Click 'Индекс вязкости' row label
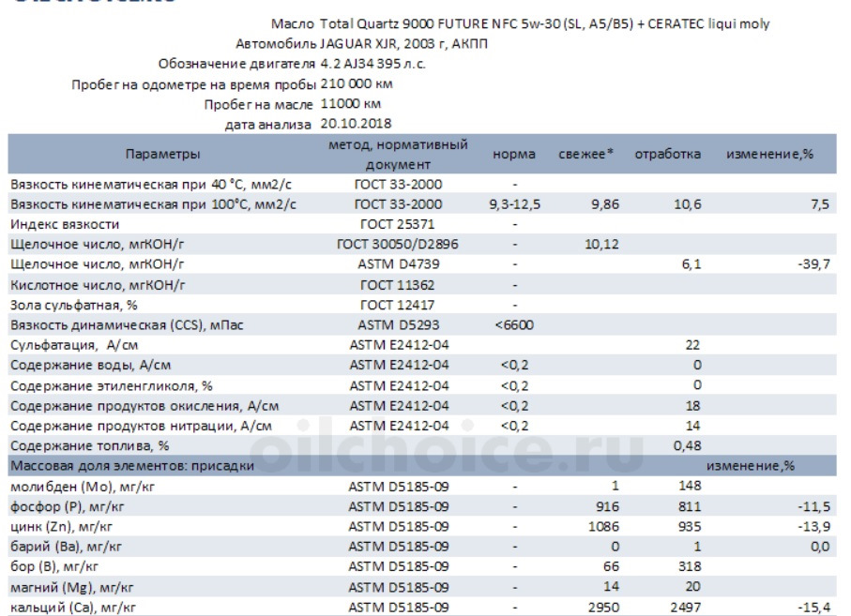The width and height of the screenshot is (851, 616). pyautogui.click(x=65, y=224)
